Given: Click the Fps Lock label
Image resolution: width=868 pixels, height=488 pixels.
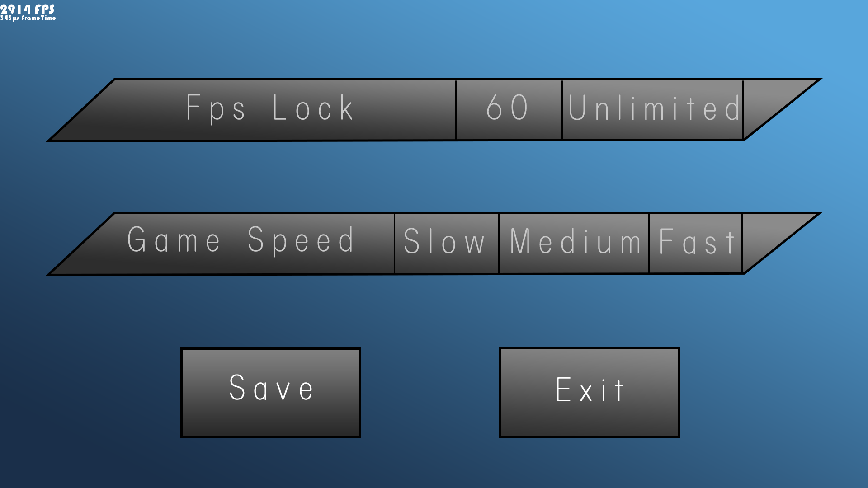Looking at the screenshot, I should click(269, 108).
